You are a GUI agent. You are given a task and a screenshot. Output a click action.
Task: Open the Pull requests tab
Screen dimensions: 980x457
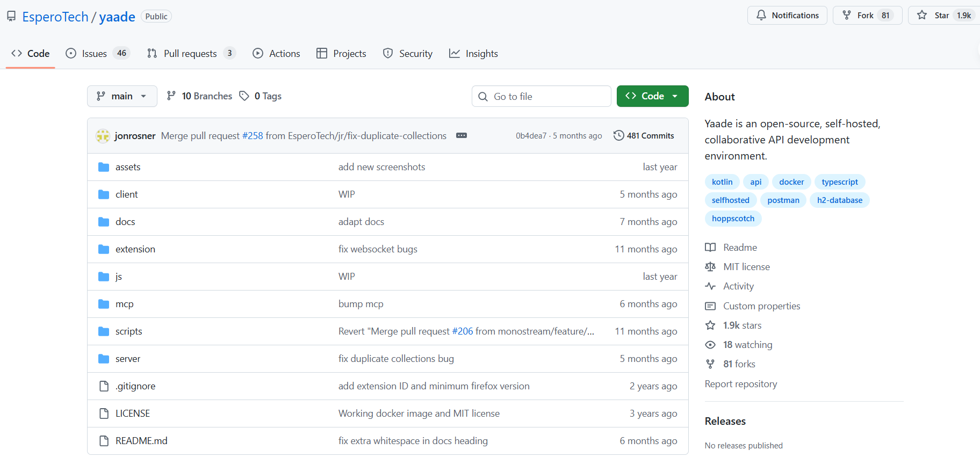click(x=190, y=54)
